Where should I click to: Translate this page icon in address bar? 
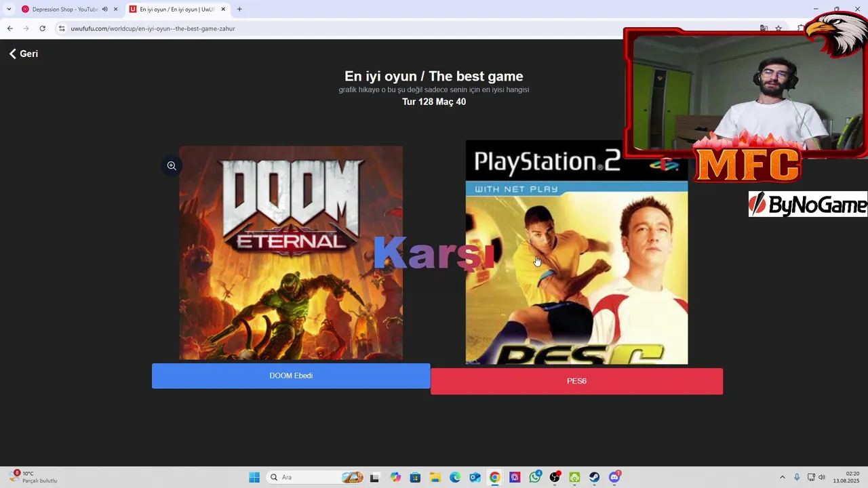pos(764,28)
